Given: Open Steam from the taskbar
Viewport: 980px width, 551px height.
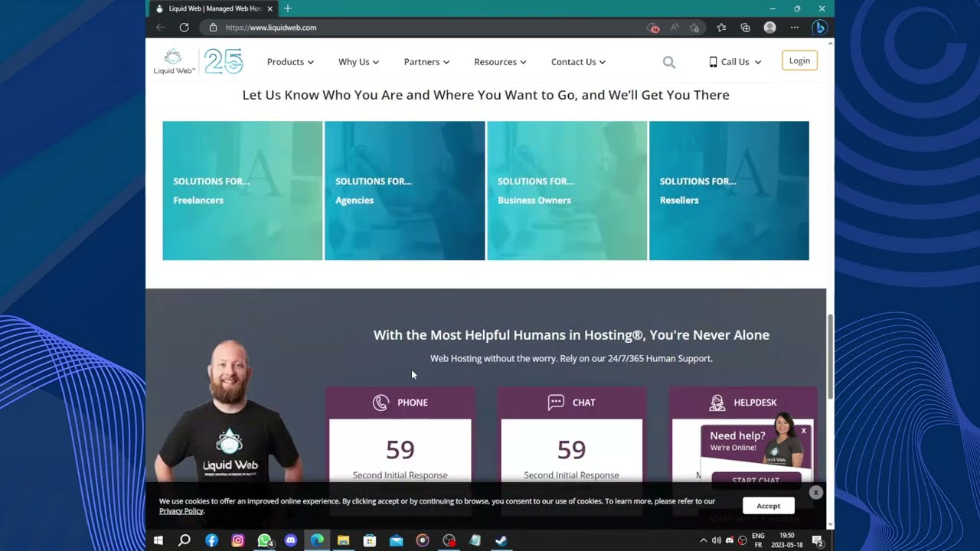Looking at the screenshot, I should coord(501,540).
